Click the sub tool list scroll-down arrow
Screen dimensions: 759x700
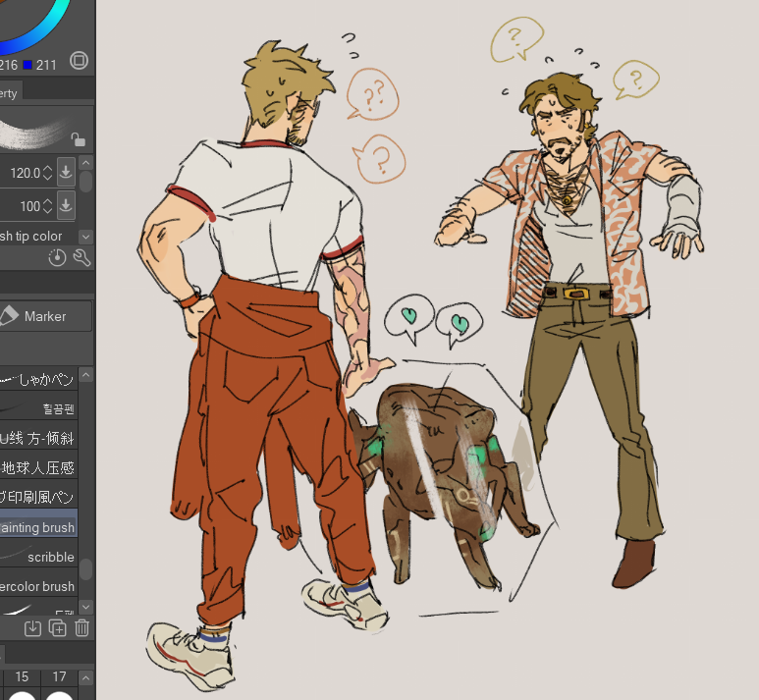[85, 607]
